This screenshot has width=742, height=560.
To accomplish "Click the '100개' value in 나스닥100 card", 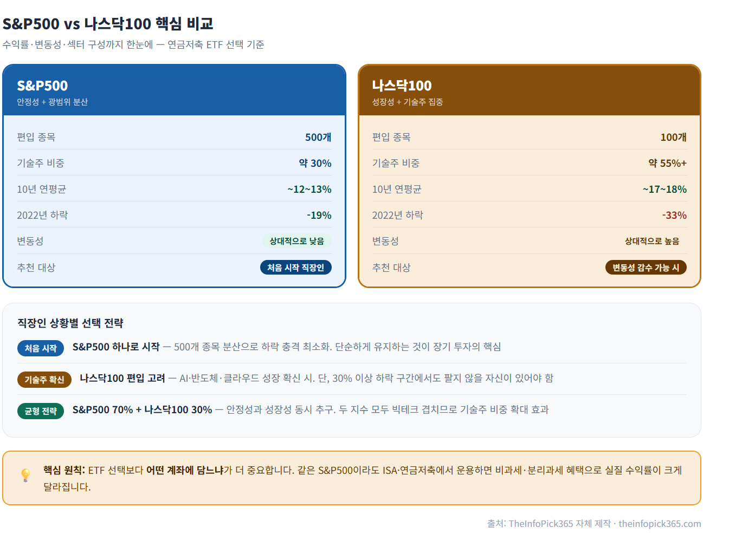I will pyautogui.click(x=673, y=137).
